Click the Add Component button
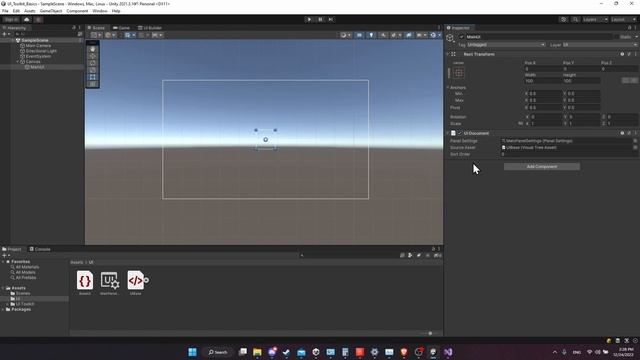Viewport: 640px width, 360px height. pos(542,167)
